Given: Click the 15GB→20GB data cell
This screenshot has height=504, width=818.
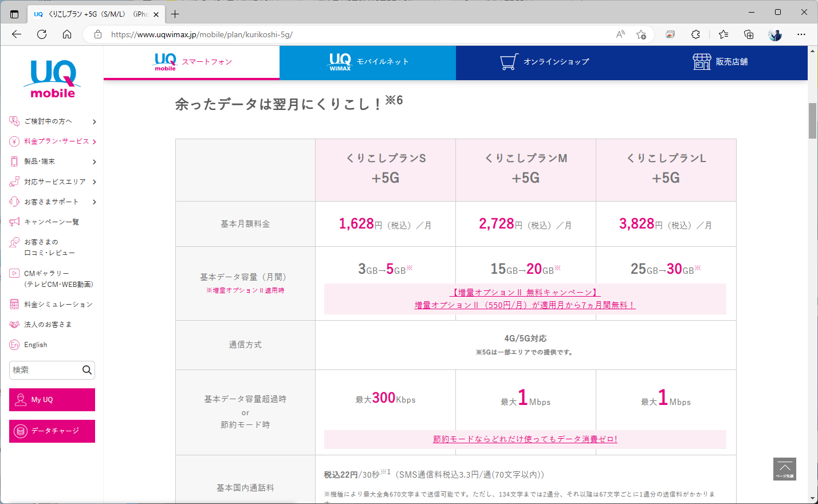Looking at the screenshot, I should [x=526, y=269].
